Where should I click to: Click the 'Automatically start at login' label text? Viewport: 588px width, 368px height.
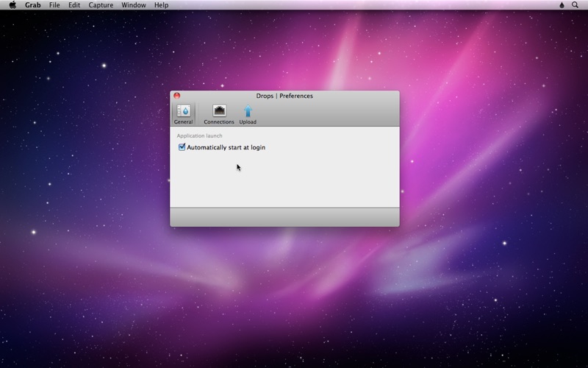pyautogui.click(x=226, y=147)
